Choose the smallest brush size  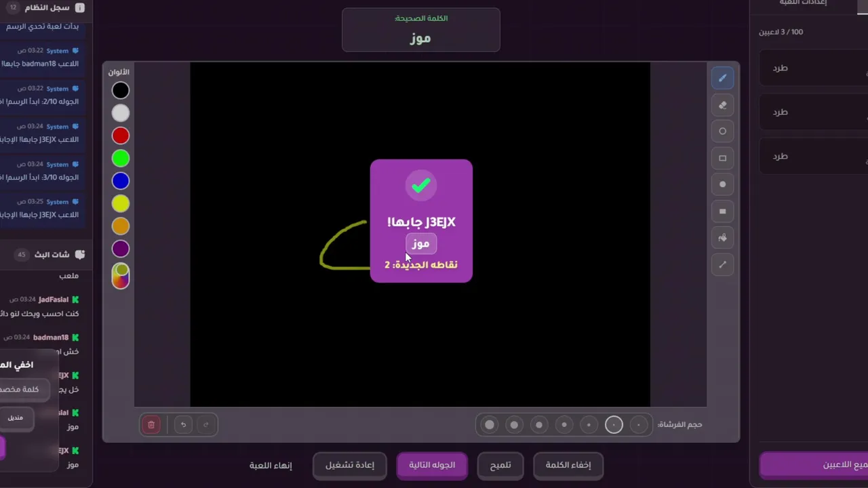click(639, 425)
